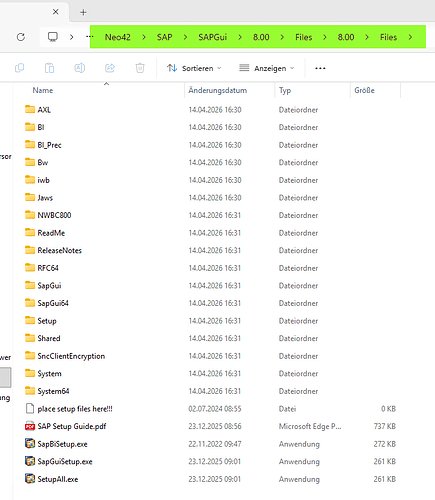The width and height of the screenshot is (435, 500).
Task: Click the Paste toolbar icon
Action: [49, 68]
